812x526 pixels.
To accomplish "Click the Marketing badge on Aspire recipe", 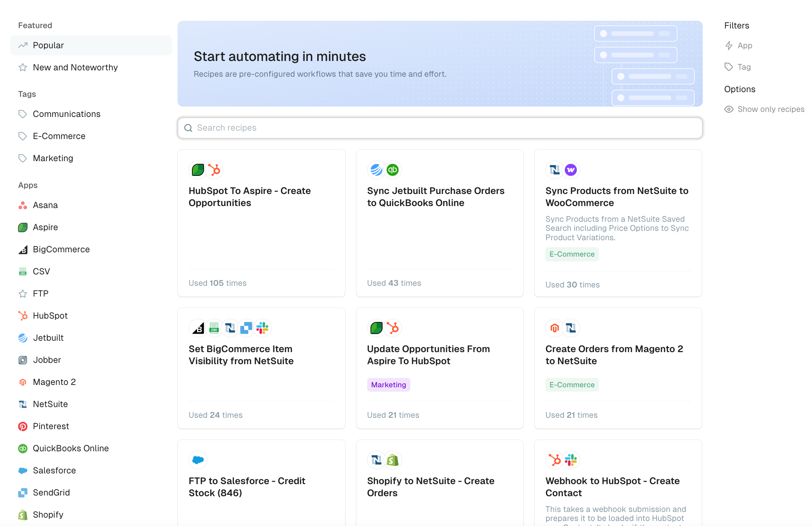I will click(388, 385).
